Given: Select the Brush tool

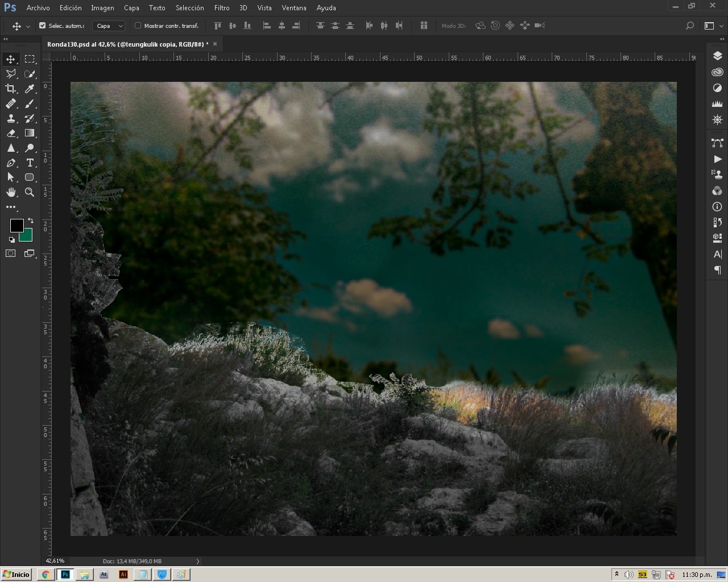Looking at the screenshot, I should 30,103.
